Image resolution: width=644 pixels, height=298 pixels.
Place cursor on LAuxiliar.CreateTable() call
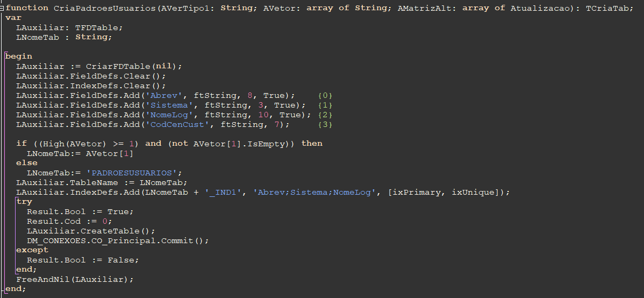pos(91,231)
